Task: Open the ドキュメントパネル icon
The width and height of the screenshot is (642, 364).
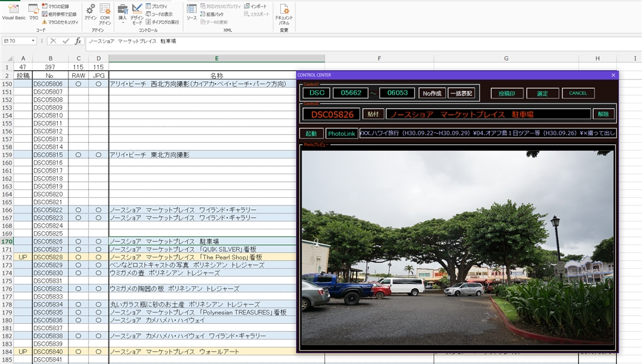Action: point(284,13)
